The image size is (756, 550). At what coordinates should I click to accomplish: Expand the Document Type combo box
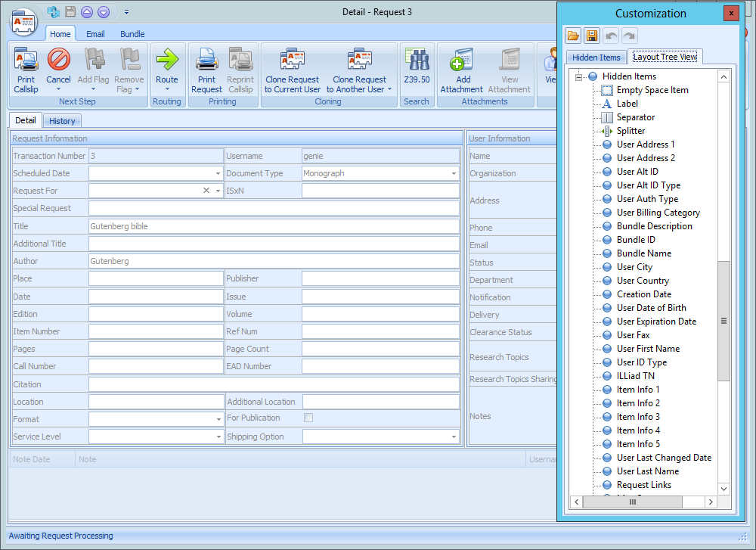(454, 174)
